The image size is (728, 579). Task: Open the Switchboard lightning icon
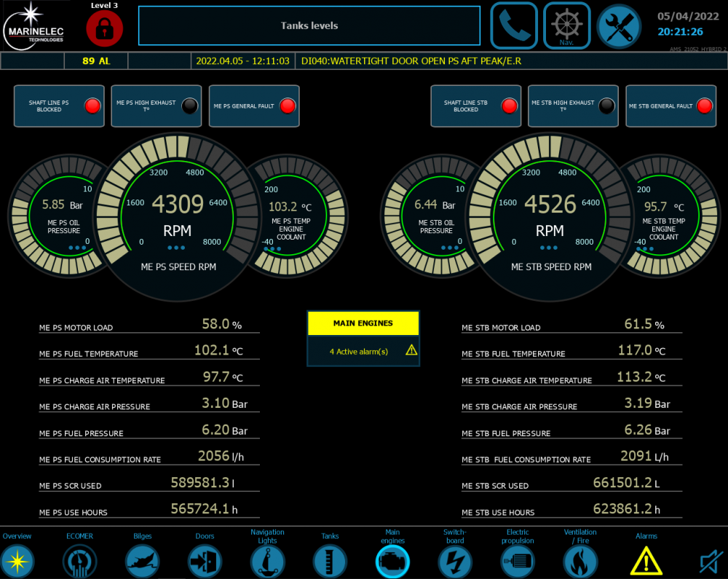pyautogui.click(x=455, y=562)
